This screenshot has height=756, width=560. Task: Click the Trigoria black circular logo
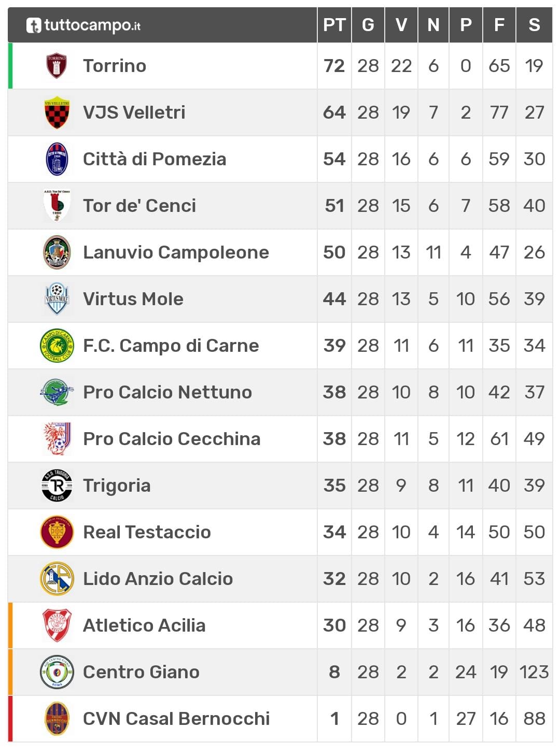[x=57, y=486]
